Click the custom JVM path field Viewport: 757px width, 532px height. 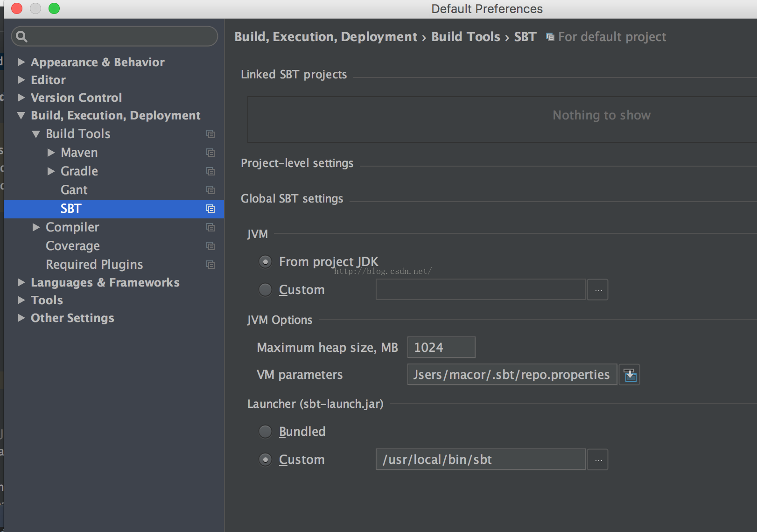(481, 290)
